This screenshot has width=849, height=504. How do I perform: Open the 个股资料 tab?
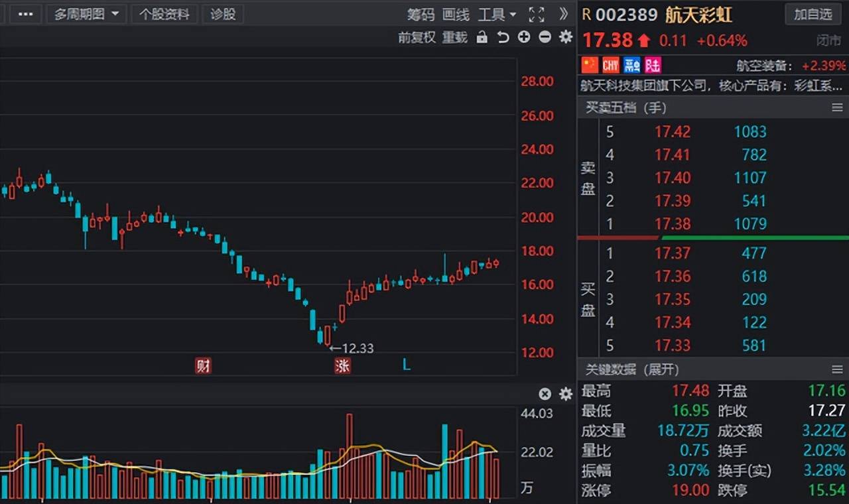point(164,15)
